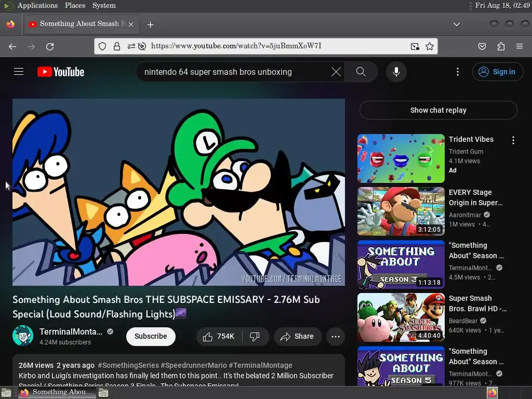Click Trident Gum advertiser name

466,151
